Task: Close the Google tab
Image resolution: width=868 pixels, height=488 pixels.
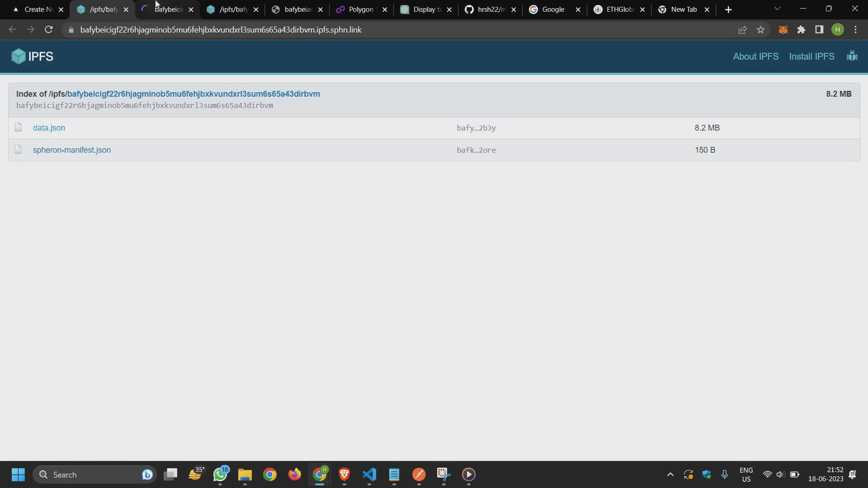Action: (578, 9)
